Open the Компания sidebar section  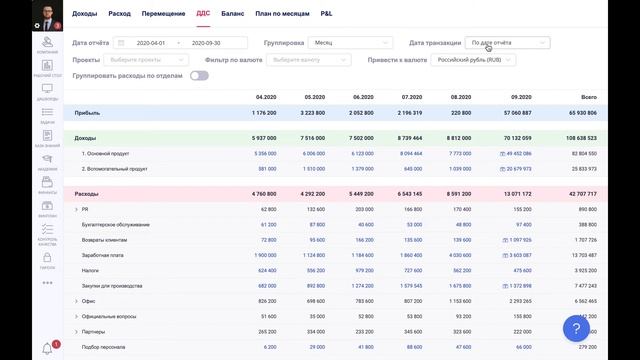tap(47, 44)
